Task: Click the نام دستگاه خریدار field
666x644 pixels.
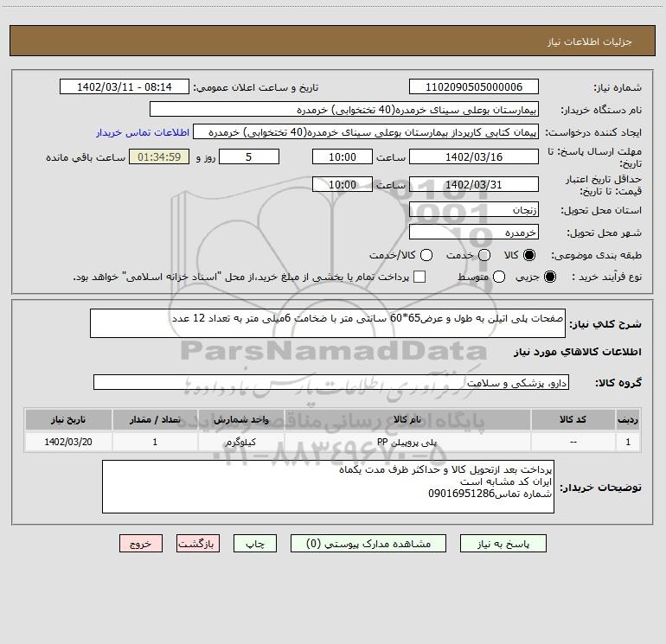Action: (x=344, y=109)
